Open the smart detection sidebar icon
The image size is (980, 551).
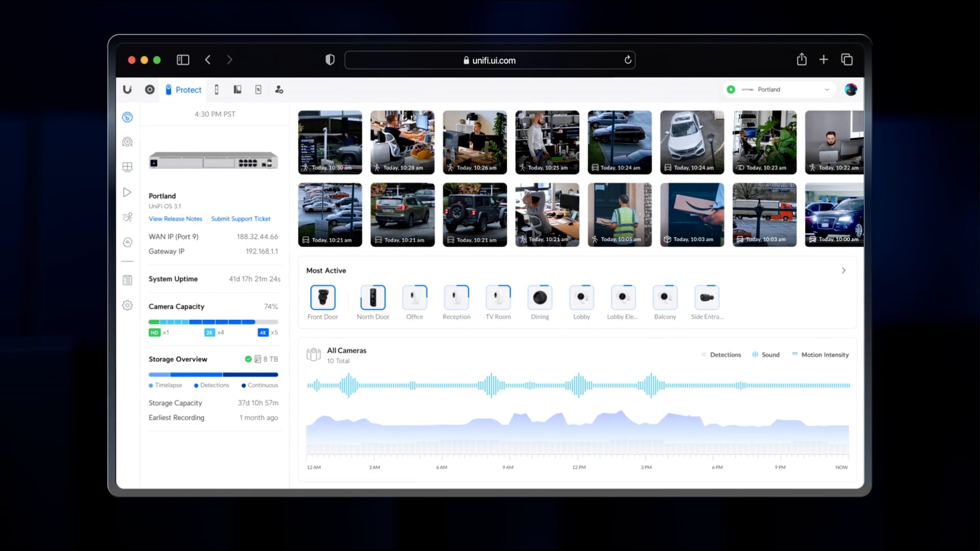[x=128, y=242]
